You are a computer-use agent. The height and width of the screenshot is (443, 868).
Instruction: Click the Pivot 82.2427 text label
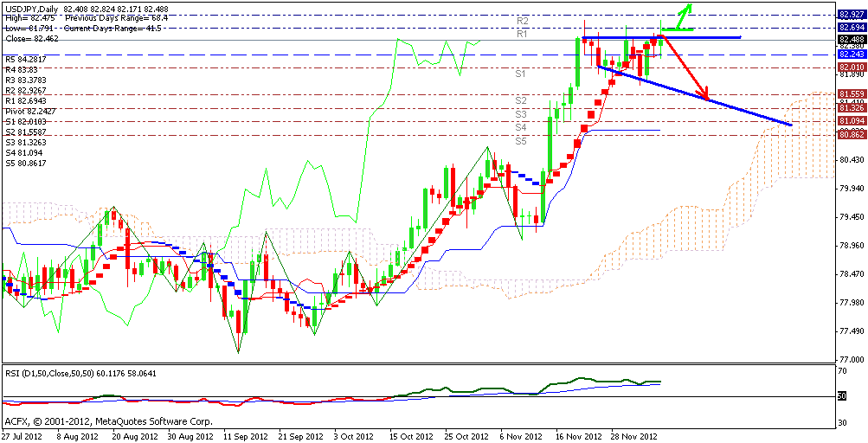(x=30, y=112)
